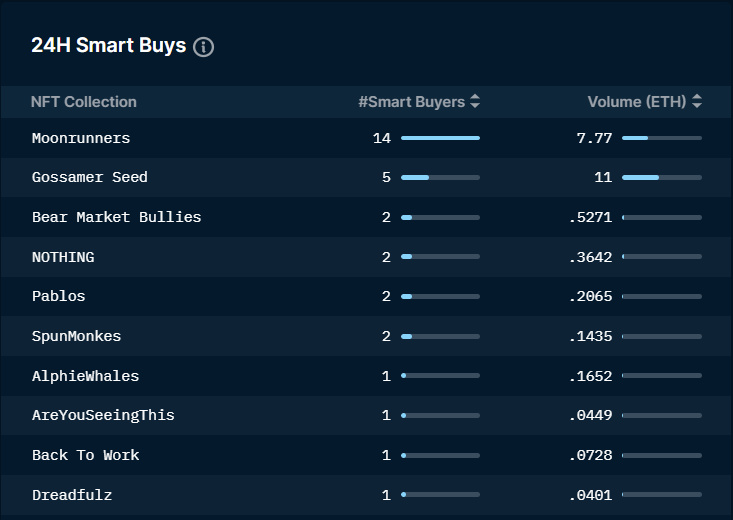Screen dimensions: 733x520
Task: Click the Pablos collection name
Action: pyautogui.click(x=59, y=296)
